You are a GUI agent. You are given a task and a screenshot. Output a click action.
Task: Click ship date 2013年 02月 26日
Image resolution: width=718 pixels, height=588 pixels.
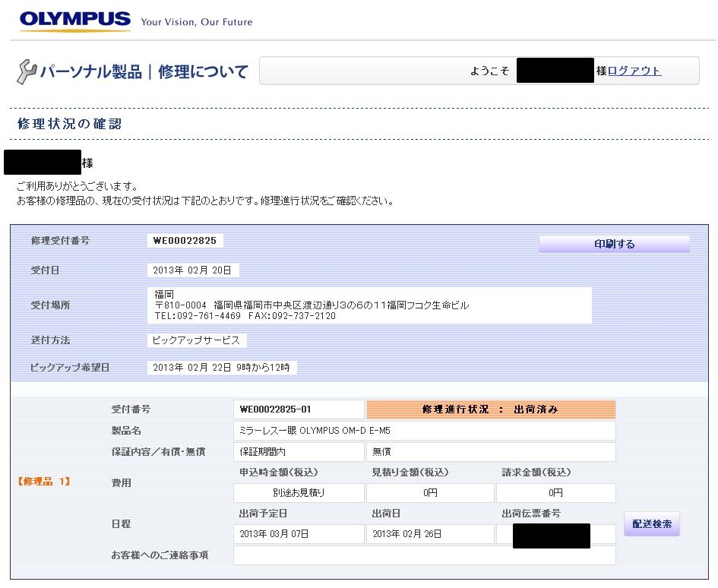pyautogui.click(x=430, y=534)
